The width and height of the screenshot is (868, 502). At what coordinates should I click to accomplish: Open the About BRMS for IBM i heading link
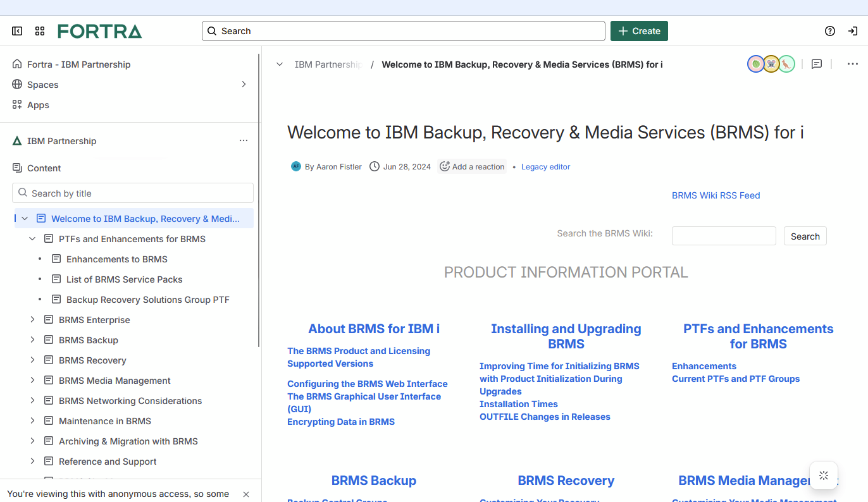(374, 329)
